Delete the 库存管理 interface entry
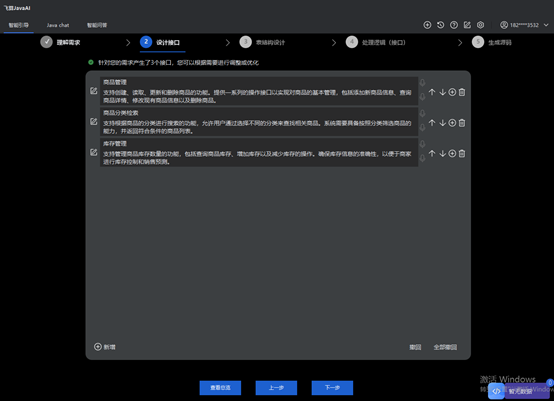The height and width of the screenshot is (401, 554). [462, 154]
